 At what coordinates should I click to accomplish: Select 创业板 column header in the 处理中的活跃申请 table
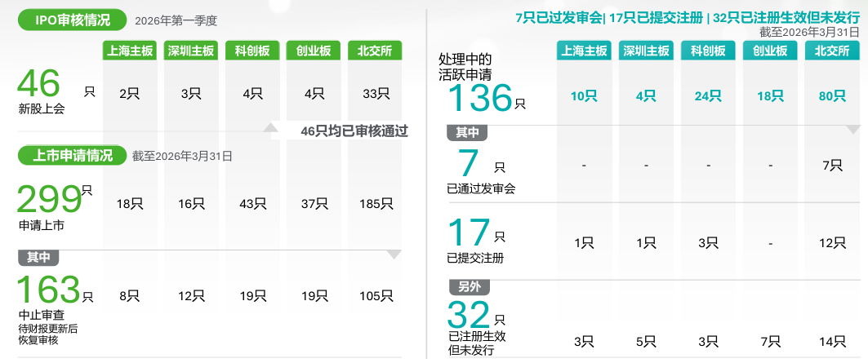click(x=769, y=51)
